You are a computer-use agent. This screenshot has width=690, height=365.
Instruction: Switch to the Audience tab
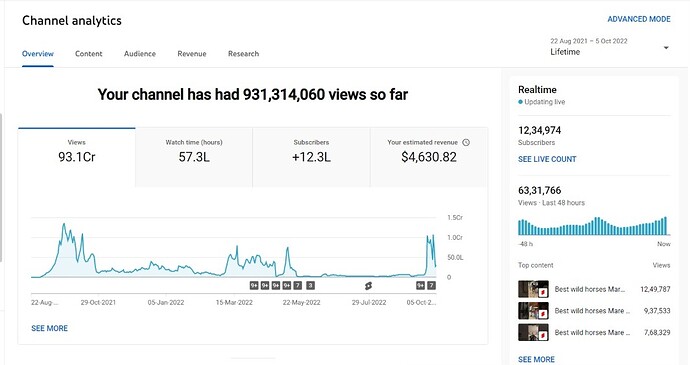point(140,54)
